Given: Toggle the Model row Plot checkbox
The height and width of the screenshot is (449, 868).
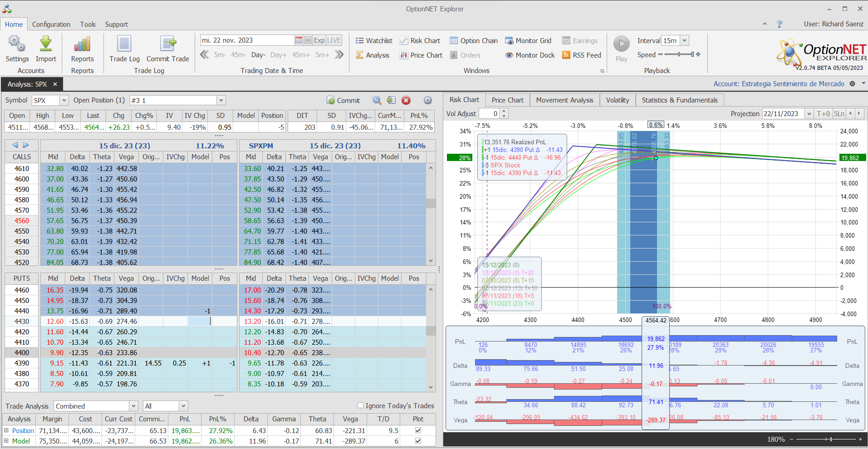Looking at the screenshot, I should tap(418, 441).
